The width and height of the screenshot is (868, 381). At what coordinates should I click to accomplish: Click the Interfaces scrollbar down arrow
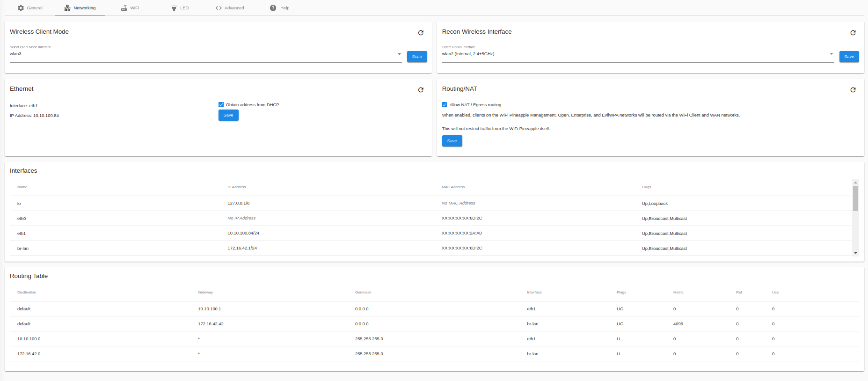click(855, 253)
